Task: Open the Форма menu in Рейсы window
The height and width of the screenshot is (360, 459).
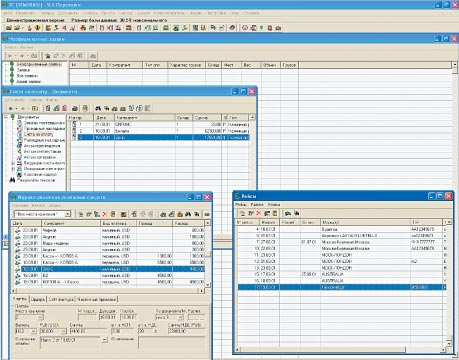Action: 274,204
